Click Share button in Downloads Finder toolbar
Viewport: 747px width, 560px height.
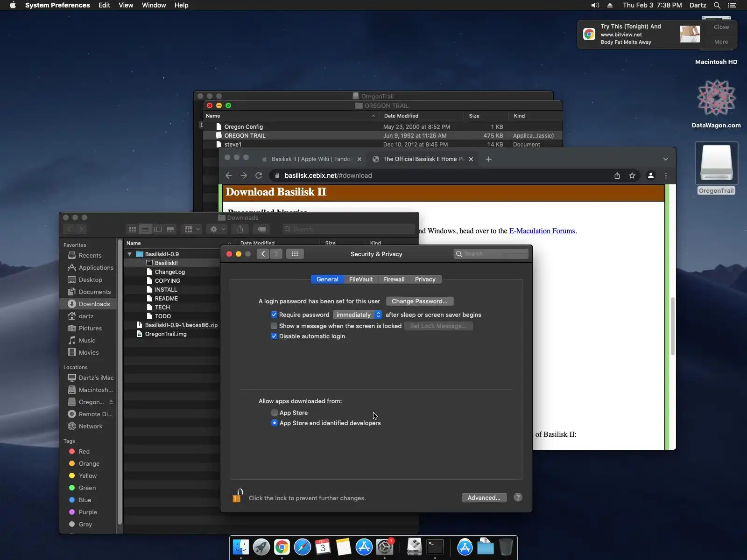point(240,229)
